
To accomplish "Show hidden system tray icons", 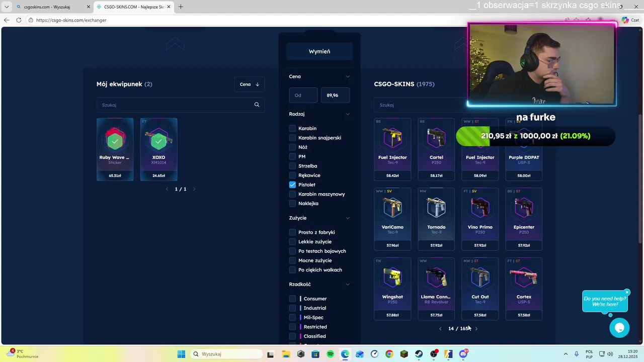I will pyautogui.click(x=566, y=354).
